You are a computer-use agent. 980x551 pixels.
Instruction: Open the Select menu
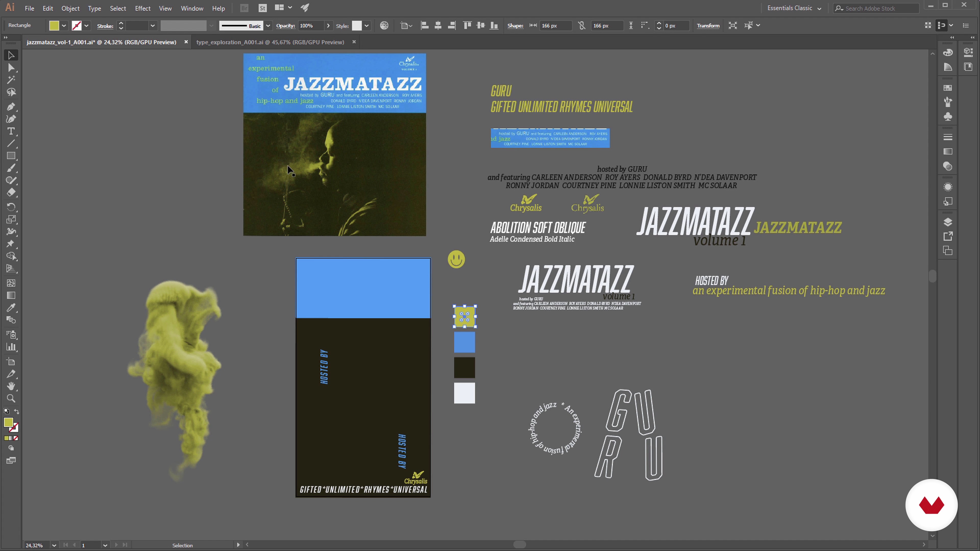coord(118,8)
